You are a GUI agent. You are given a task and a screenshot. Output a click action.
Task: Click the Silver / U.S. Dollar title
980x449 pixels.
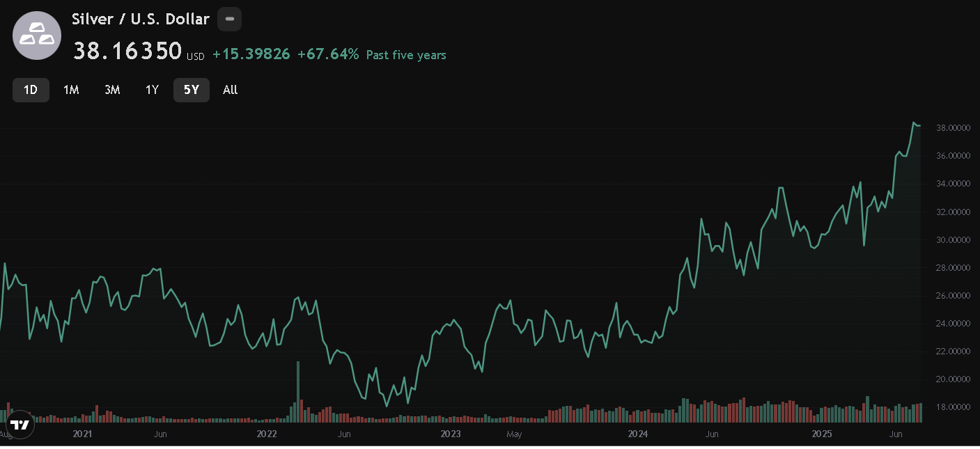pyautogui.click(x=138, y=19)
